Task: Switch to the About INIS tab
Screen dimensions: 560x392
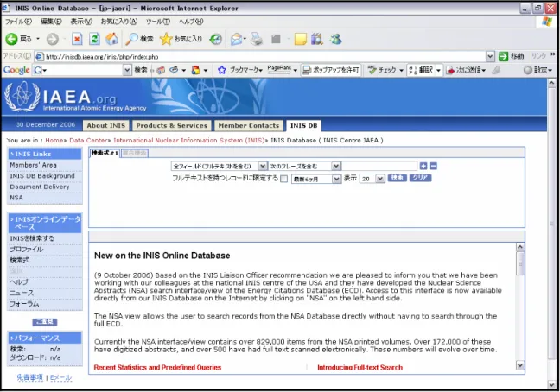Action: pyautogui.click(x=106, y=125)
